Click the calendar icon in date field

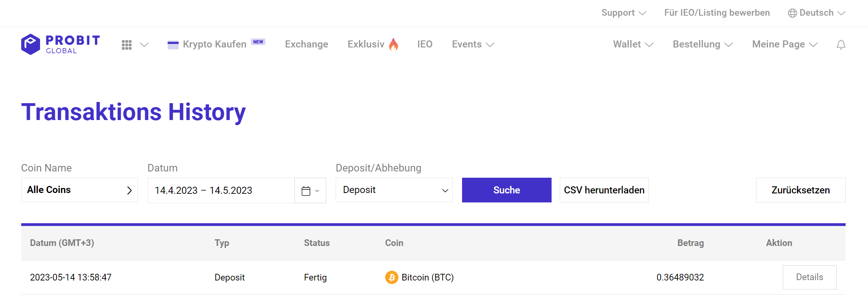click(306, 191)
